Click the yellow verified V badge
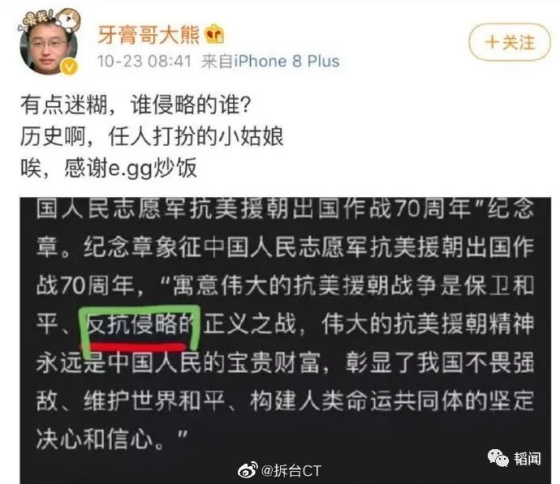 69,66
